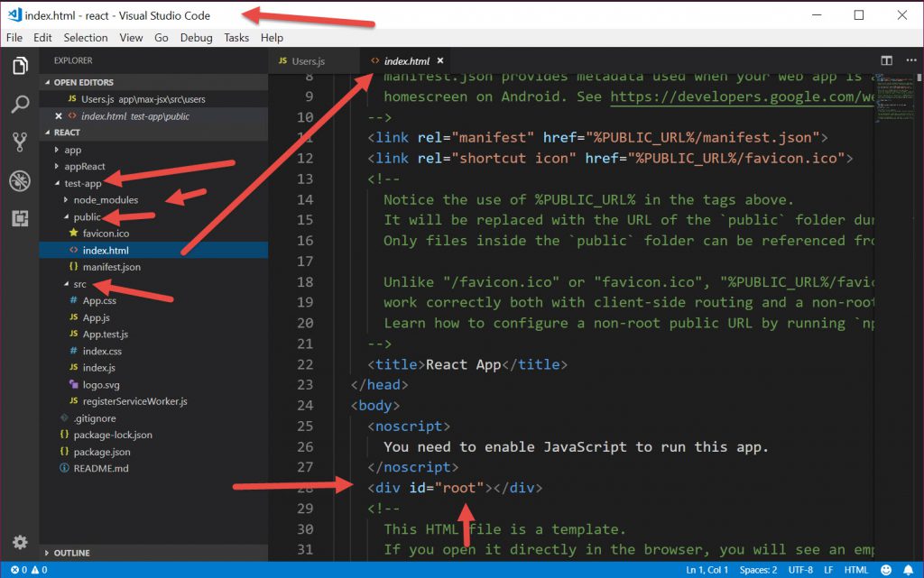Click the Spaces: 2 indentation setting
Viewport: 924px width, 578px height.
pyautogui.click(x=756, y=570)
